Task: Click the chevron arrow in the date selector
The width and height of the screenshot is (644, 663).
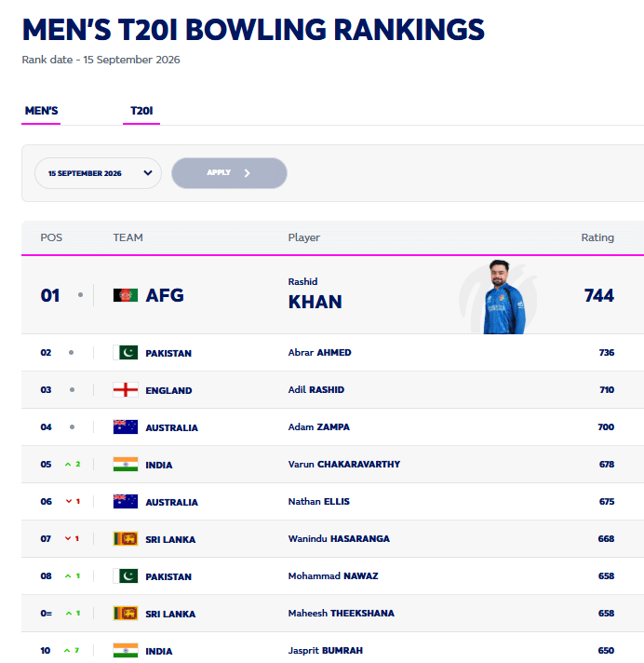Action: click(148, 173)
